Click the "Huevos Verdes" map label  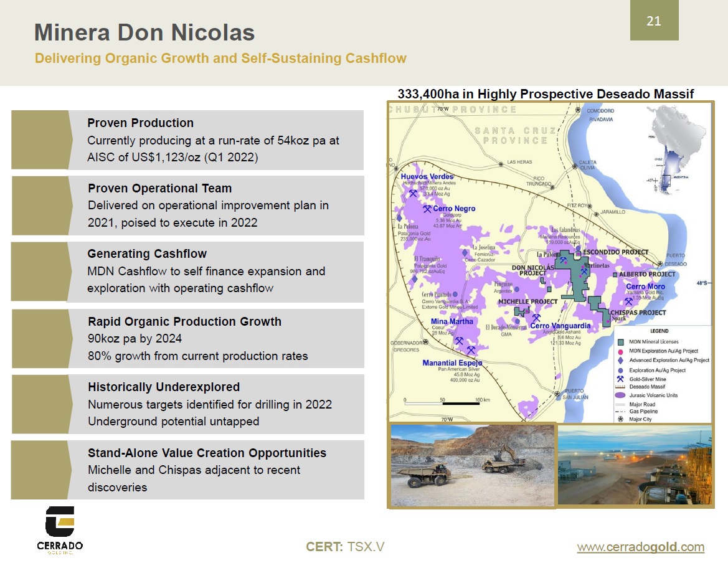[427, 176]
